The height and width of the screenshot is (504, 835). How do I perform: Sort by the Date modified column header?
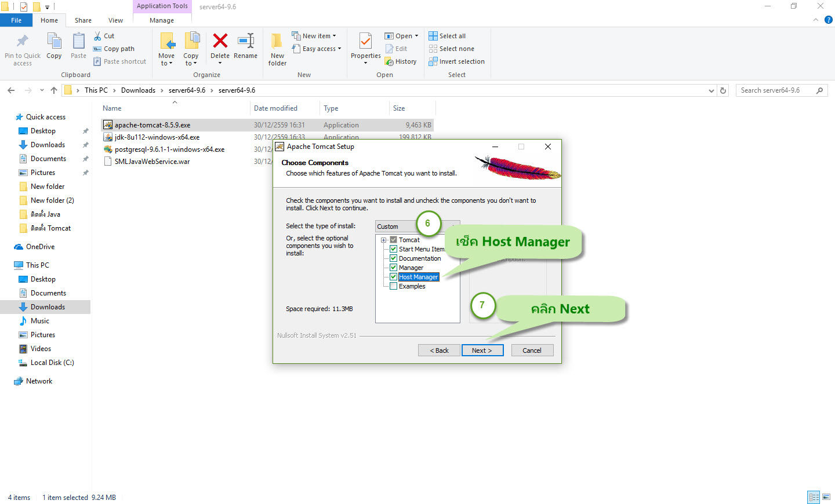pos(275,108)
